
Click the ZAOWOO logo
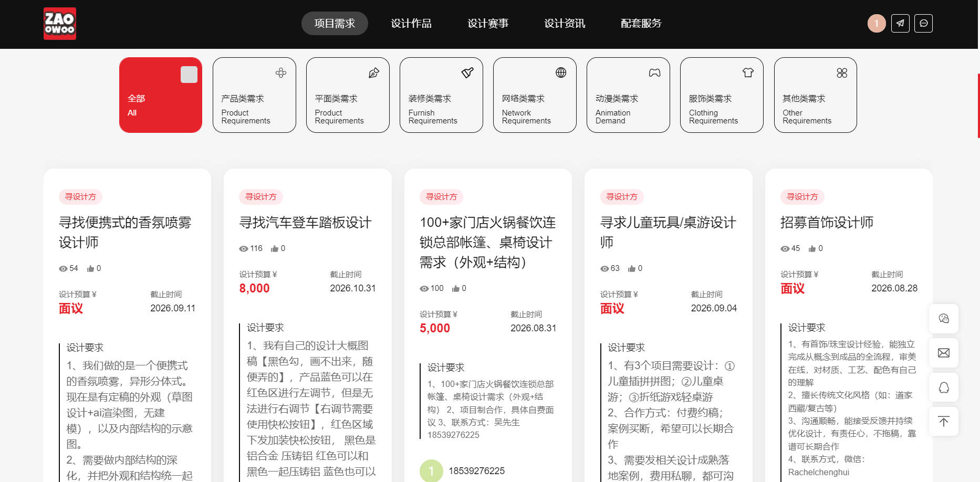pos(60,24)
